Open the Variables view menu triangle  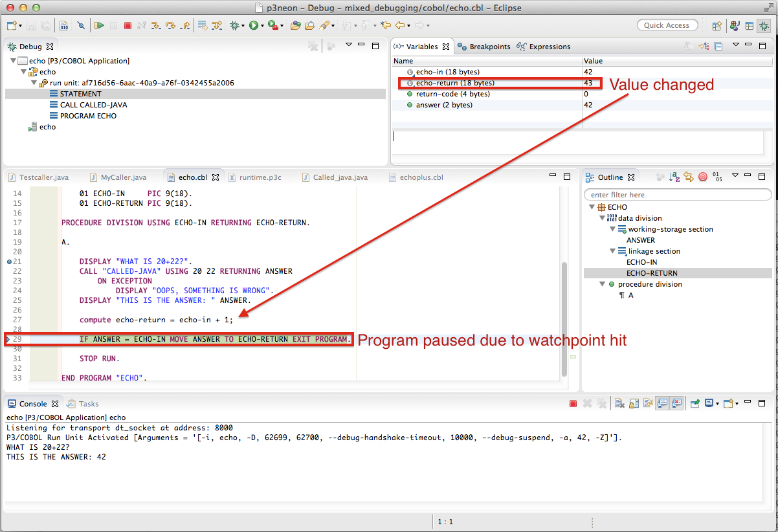pos(735,45)
